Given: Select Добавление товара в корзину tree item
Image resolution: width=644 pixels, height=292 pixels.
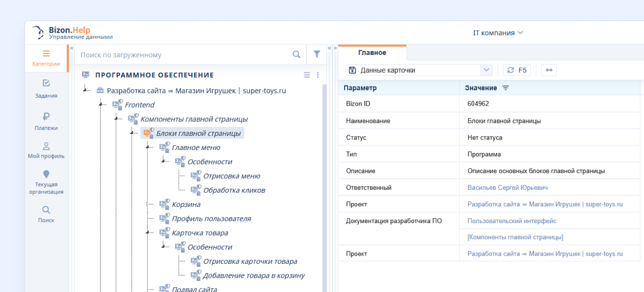Looking at the screenshot, I should pyautogui.click(x=254, y=275).
